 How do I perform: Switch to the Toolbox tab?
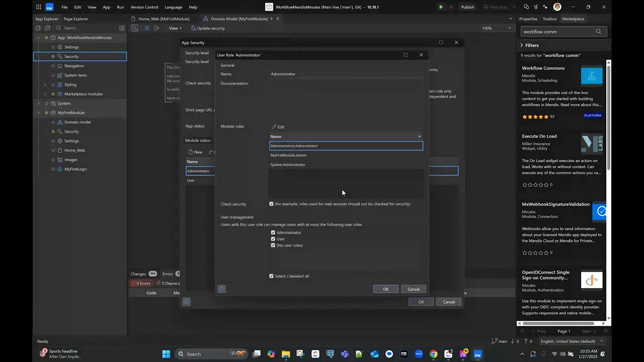click(x=549, y=19)
